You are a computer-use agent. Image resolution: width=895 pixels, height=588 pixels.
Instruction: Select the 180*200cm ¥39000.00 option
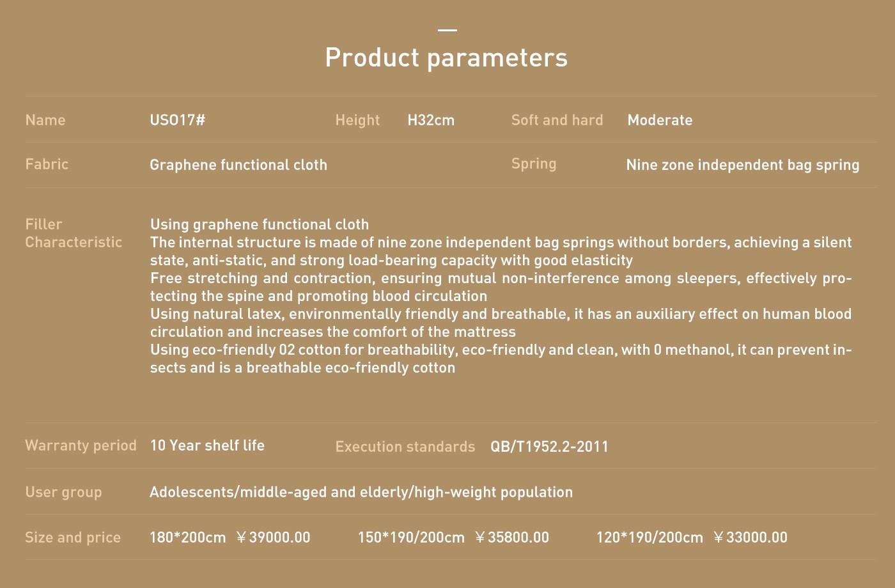[x=230, y=538]
